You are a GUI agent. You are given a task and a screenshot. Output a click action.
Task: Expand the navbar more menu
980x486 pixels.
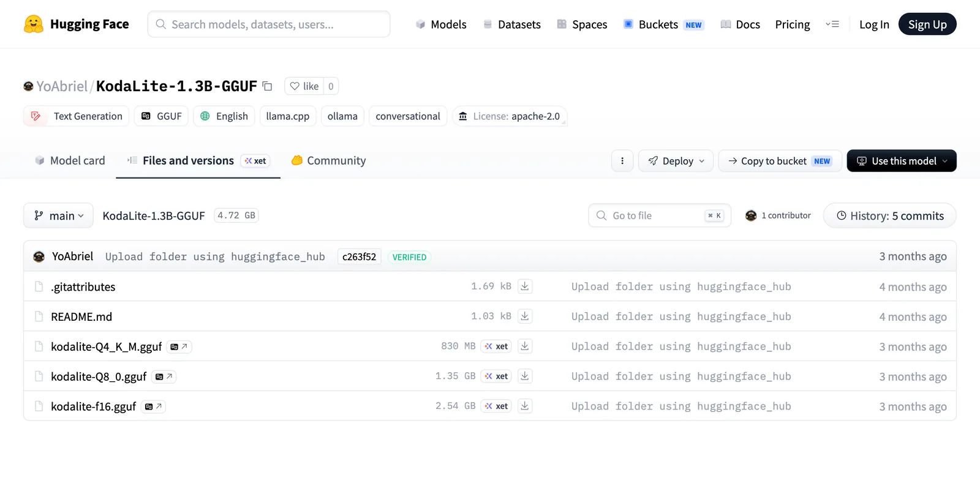(832, 24)
